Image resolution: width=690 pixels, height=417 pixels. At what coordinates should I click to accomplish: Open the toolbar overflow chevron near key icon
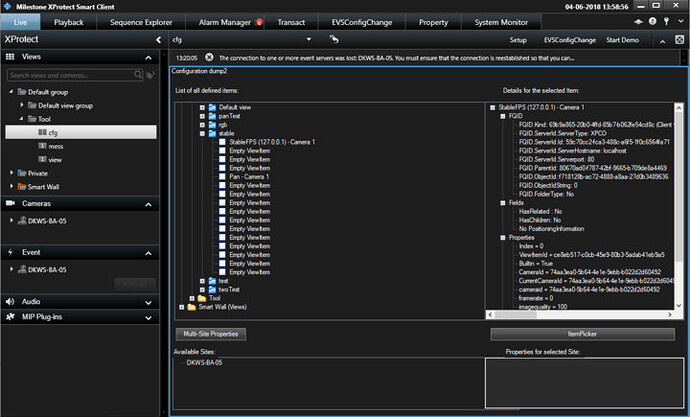tap(681, 21)
